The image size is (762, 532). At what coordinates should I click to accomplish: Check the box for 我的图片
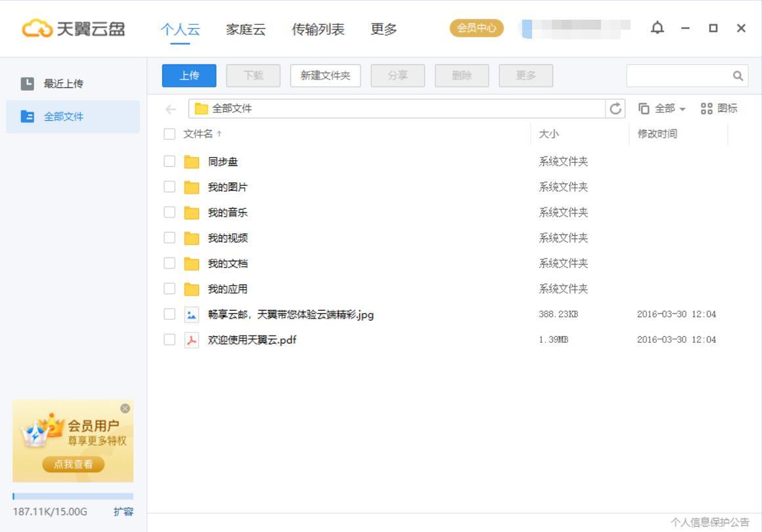[169, 187]
